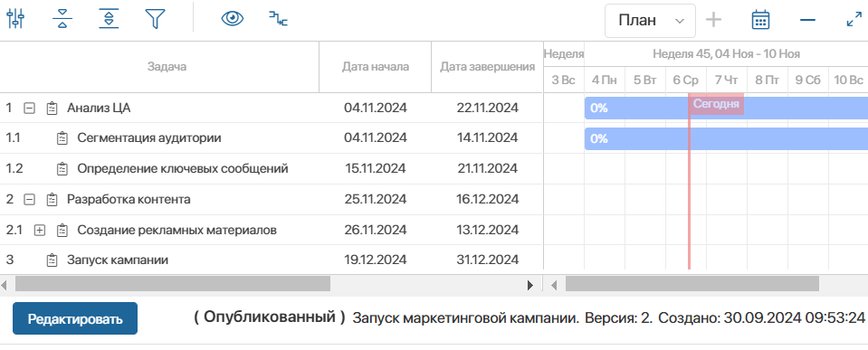Click end date 13.12.2024

488,230
